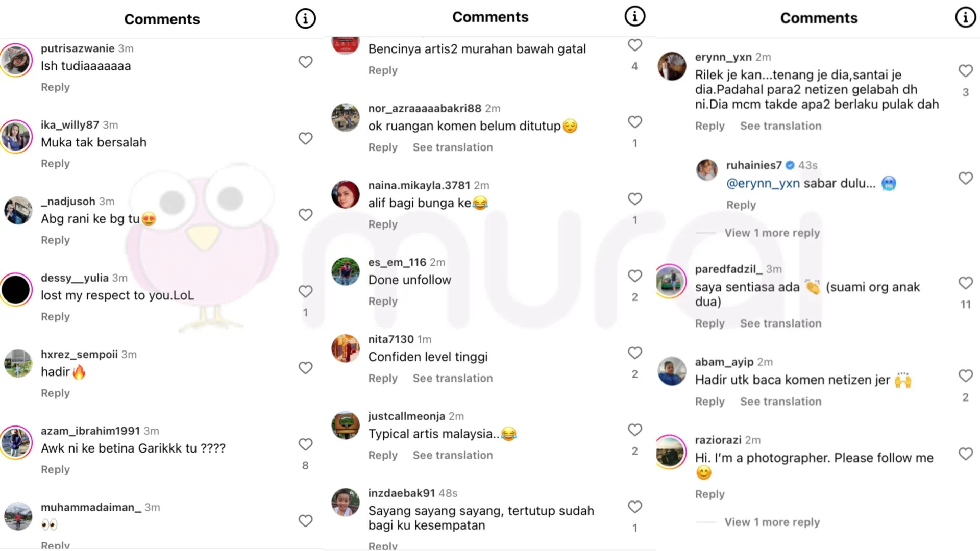
Task: Toggle like on dessy__yulia's comment
Action: pyautogui.click(x=305, y=291)
